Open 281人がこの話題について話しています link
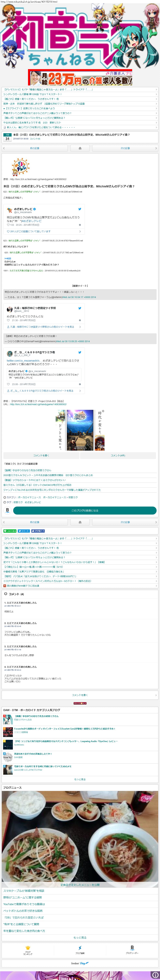This screenshot has height=980, width=160. coord(30,231)
